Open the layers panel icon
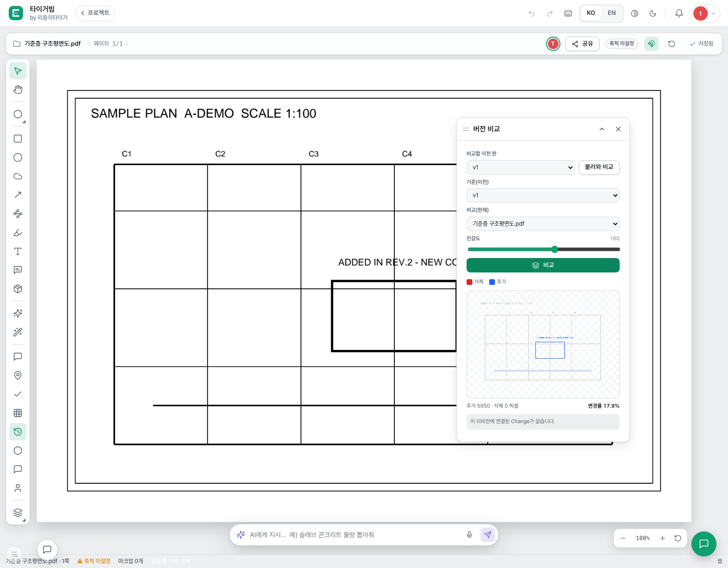The image size is (728, 568). pos(18,513)
